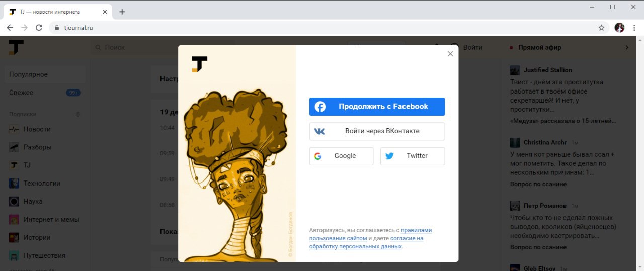
Task: Reload the page
Action: click(x=39, y=28)
